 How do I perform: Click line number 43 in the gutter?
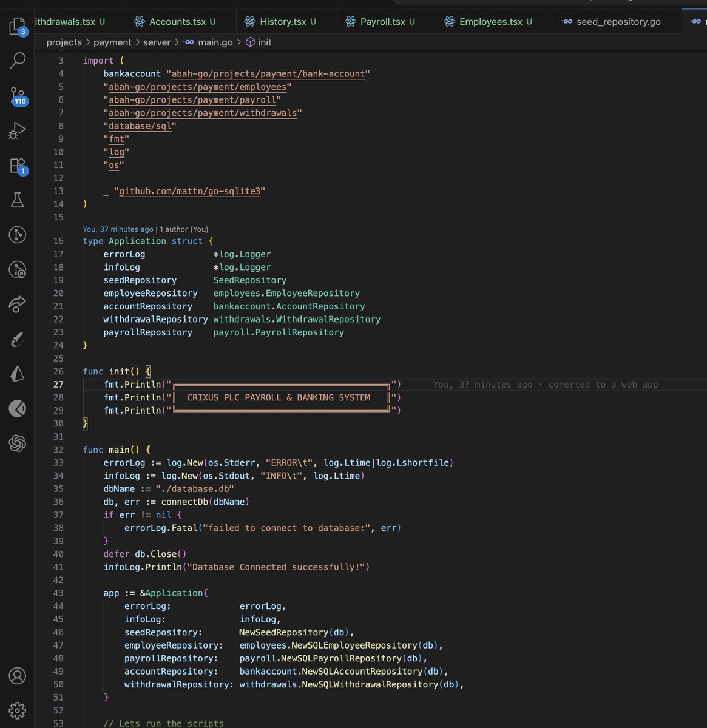(x=58, y=593)
